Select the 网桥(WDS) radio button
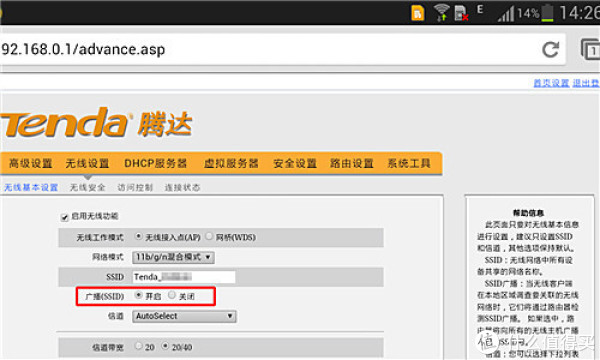This screenshot has height=360, width=600. pos(209,236)
